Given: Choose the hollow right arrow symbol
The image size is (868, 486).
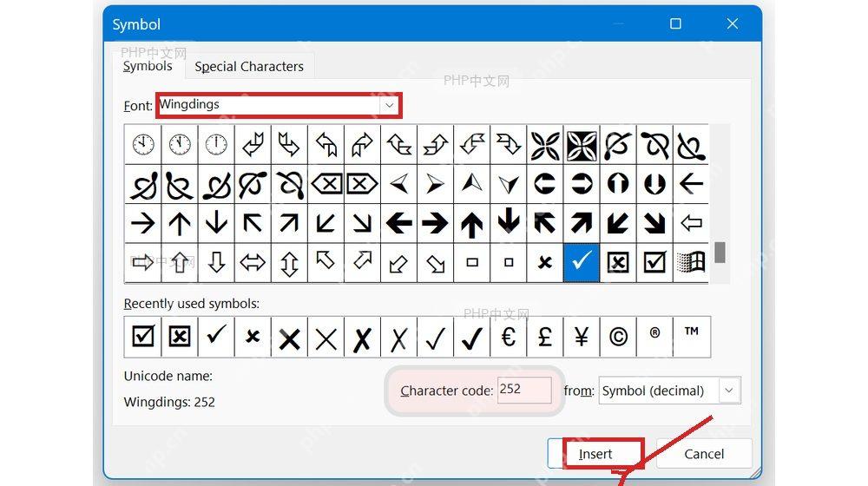Looking at the screenshot, I should 143,262.
